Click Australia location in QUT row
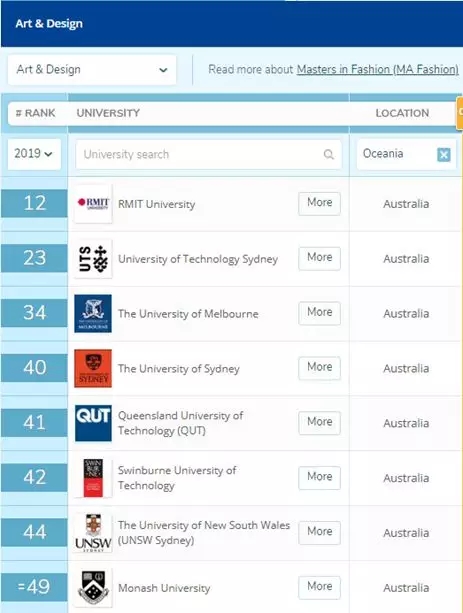This screenshot has height=613, width=463. [406, 423]
